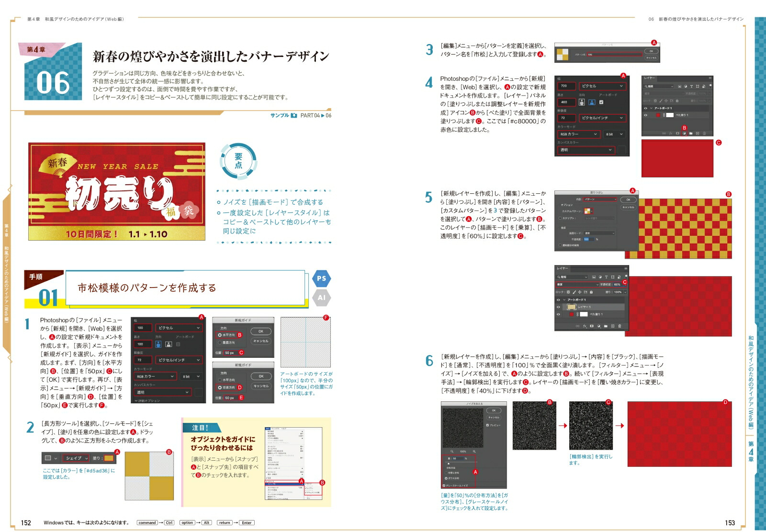Image resolution: width=766 pixels, height=532 pixels.
Task: Open 透明 canvas color dropdown in 720-width dialog
Action: click(586, 150)
